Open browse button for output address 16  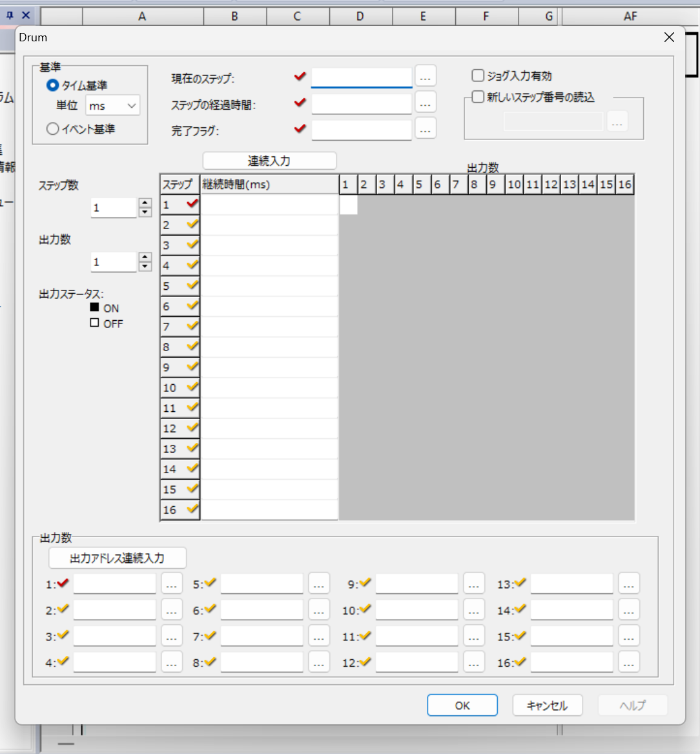click(629, 662)
